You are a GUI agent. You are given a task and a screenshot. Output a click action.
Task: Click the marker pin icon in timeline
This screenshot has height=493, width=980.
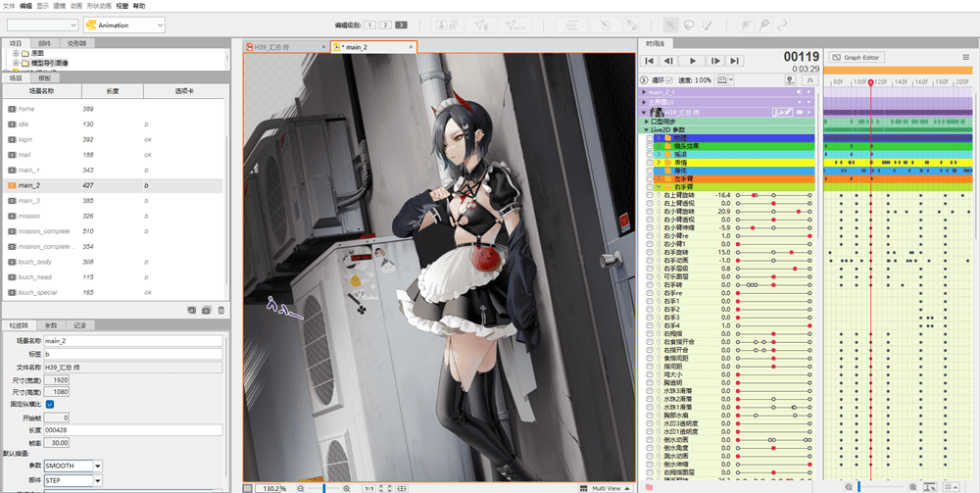pyautogui.click(x=791, y=80)
